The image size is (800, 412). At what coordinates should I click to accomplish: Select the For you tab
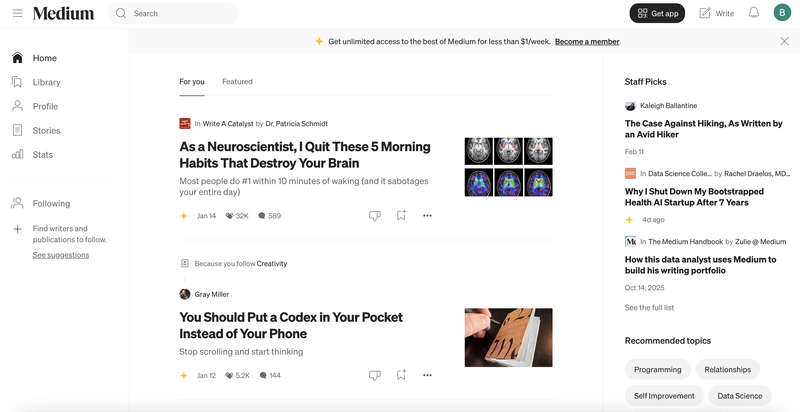(x=192, y=82)
